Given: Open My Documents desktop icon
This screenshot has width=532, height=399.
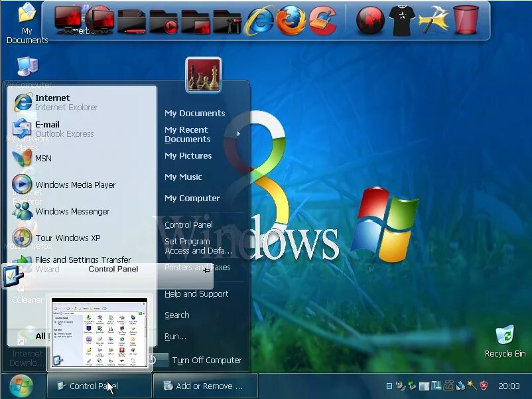Looking at the screenshot, I should [27, 23].
